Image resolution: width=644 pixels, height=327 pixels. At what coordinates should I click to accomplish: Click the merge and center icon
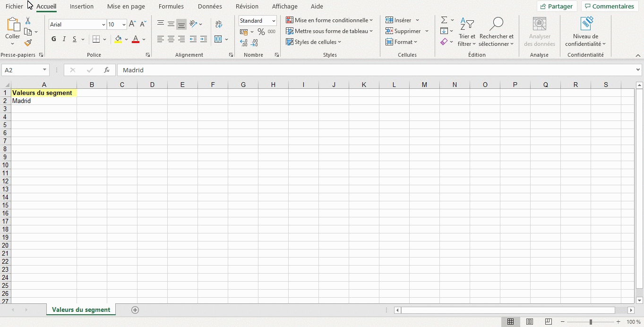[x=218, y=39]
